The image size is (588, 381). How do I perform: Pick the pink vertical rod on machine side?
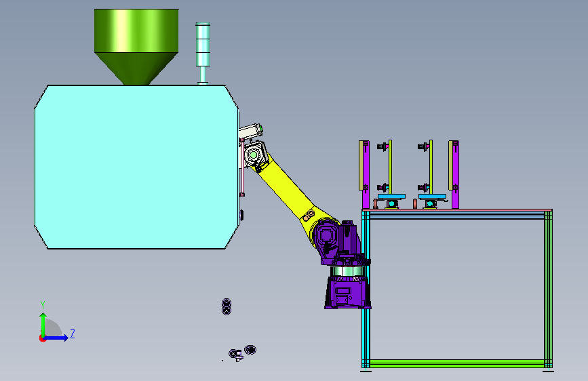(x=242, y=167)
